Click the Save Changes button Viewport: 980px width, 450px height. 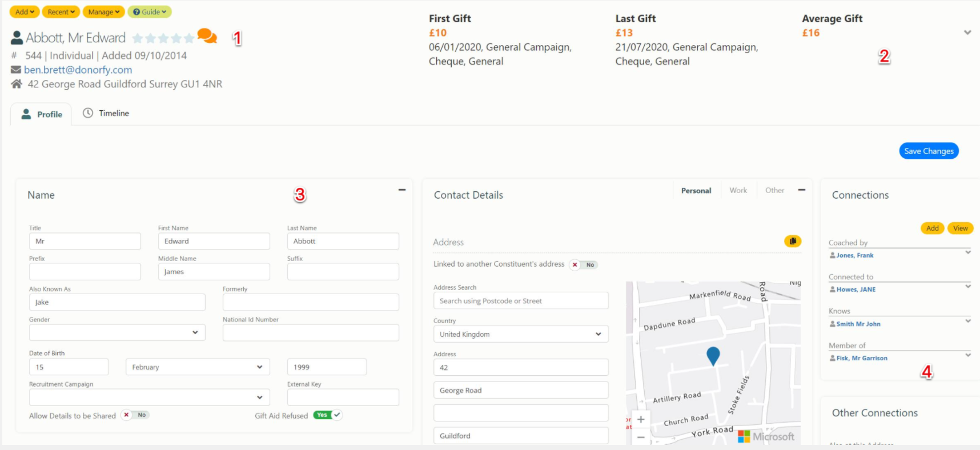(x=929, y=151)
